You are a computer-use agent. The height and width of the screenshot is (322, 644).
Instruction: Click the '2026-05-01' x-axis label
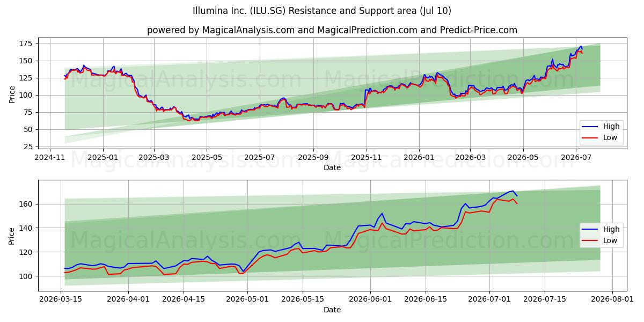pos(248,299)
